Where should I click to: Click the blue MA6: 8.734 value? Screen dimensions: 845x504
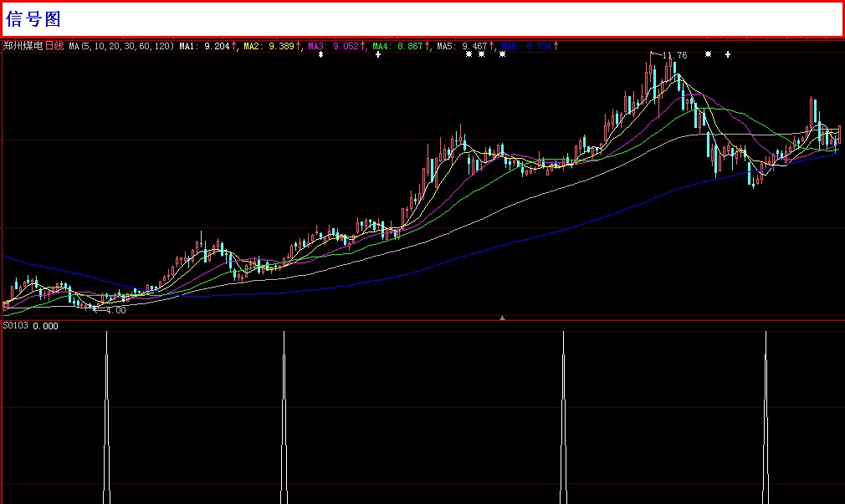click(527, 46)
